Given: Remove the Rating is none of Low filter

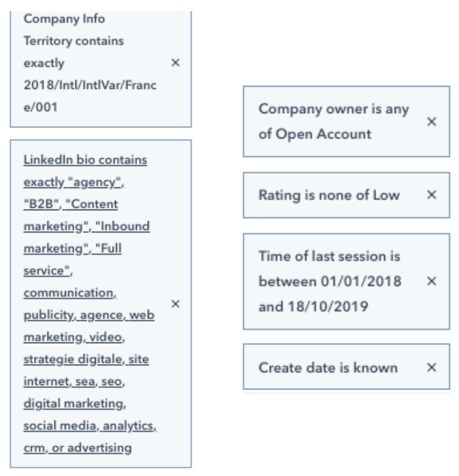Looking at the screenshot, I should click(431, 195).
